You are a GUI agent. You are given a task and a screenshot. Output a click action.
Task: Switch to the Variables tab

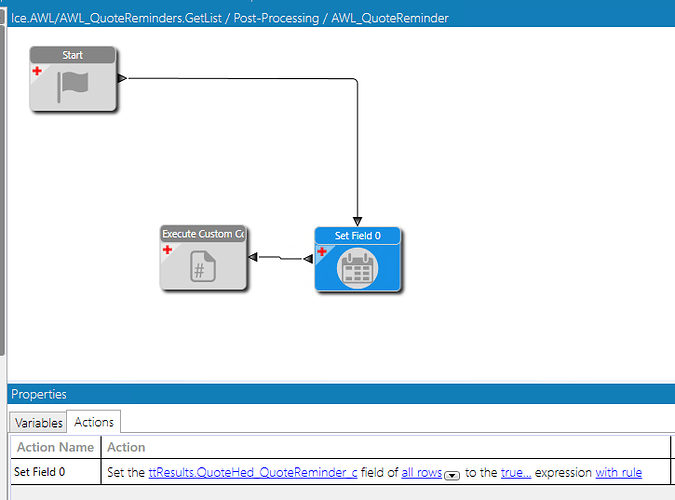38,422
